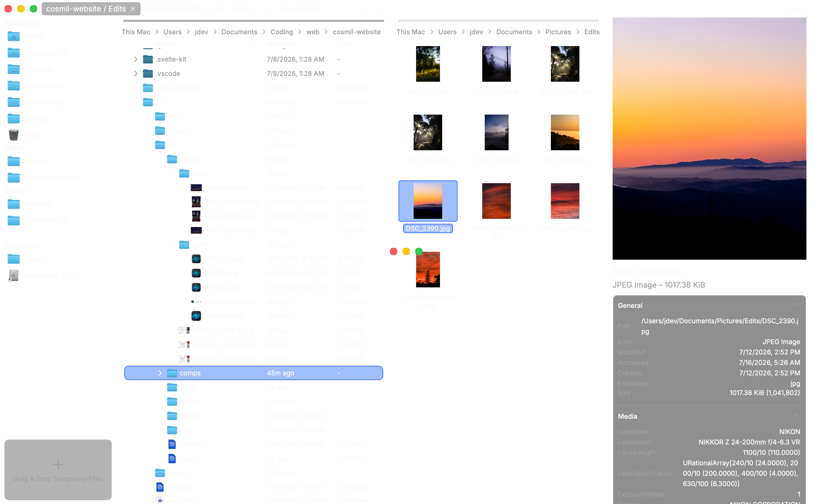The height and width of the screenshot is (504, 813).
Task: Select the 32×32.png icon file
Action: pyautogui.click(x=196, y=273)
